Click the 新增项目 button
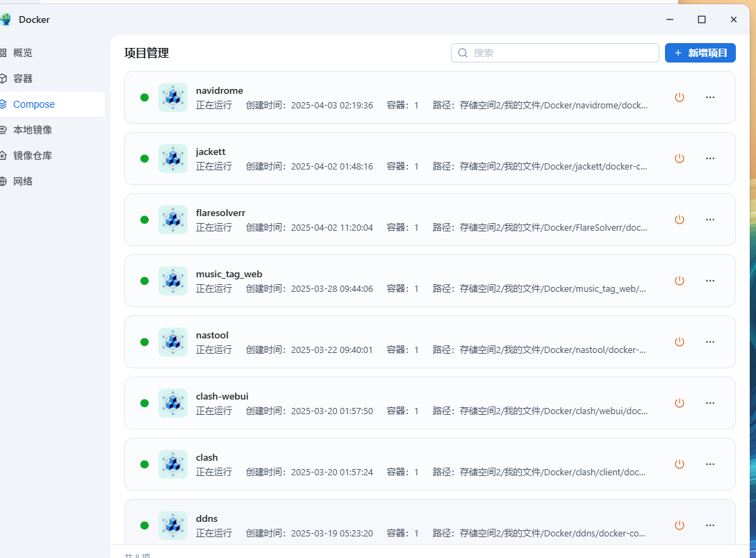This screenshot has height=558, width=756. pos(700,53)
